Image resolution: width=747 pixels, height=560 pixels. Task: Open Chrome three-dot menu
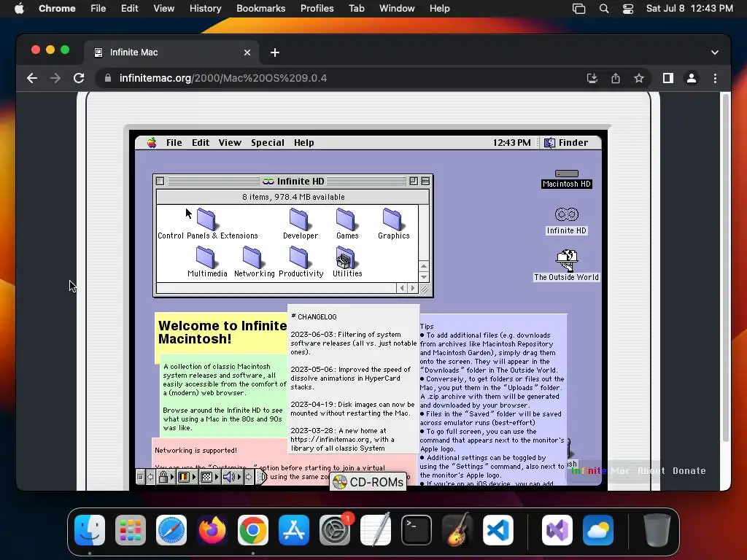point(715,78)
